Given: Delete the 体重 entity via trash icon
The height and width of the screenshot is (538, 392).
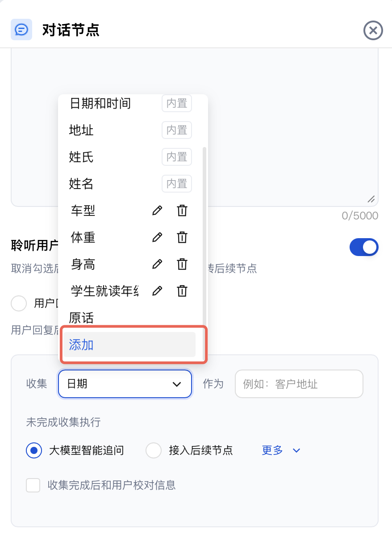Looking at the screenshot, I should [182, 237].
